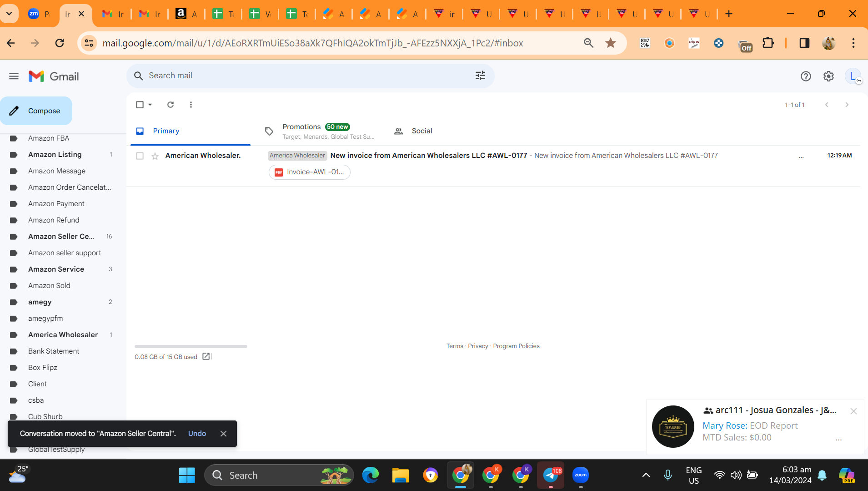Click the Gmail logo
The width and height of the screenshot is (868, 491).
click(54, 76)
